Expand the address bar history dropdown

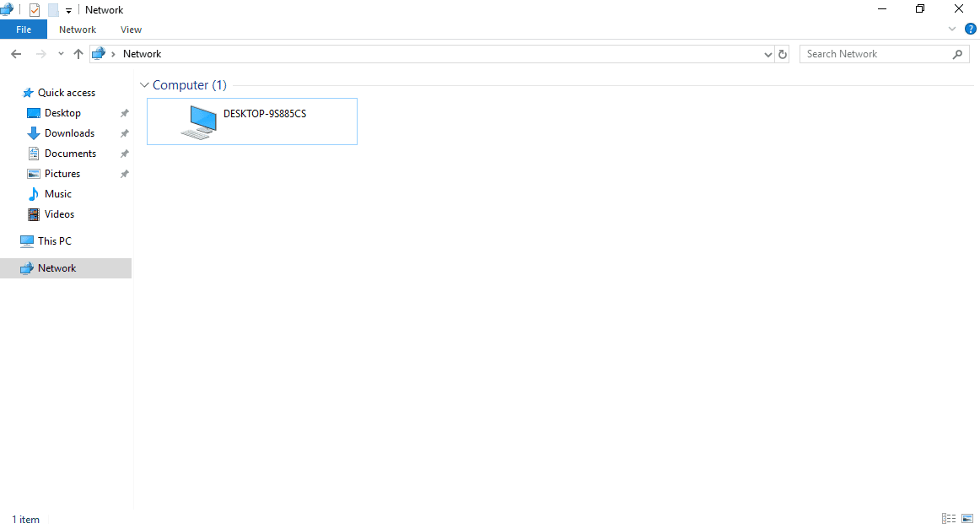point(768,54)
